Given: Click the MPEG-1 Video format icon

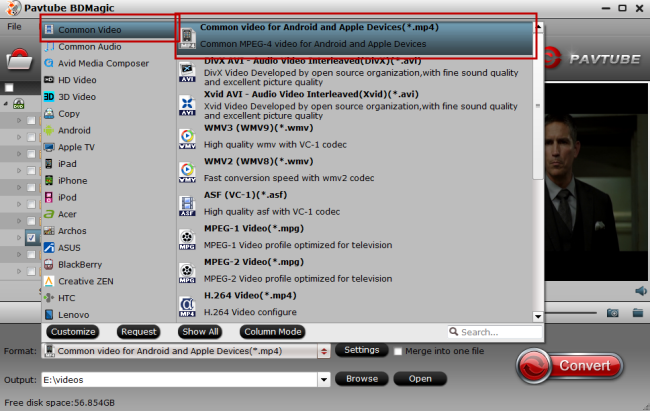Looking at the screenshot, I should pyautogui.click(x=187, y=240).
